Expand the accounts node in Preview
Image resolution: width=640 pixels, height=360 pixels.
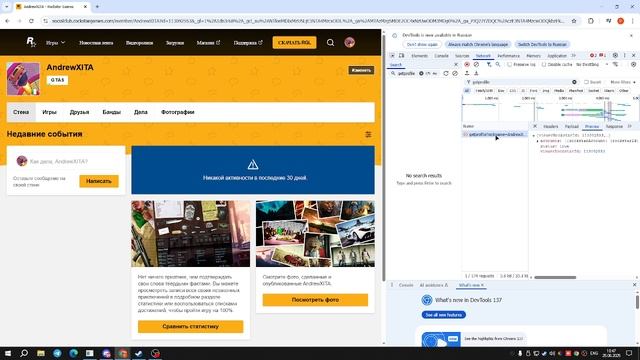(x=538, y=141)
